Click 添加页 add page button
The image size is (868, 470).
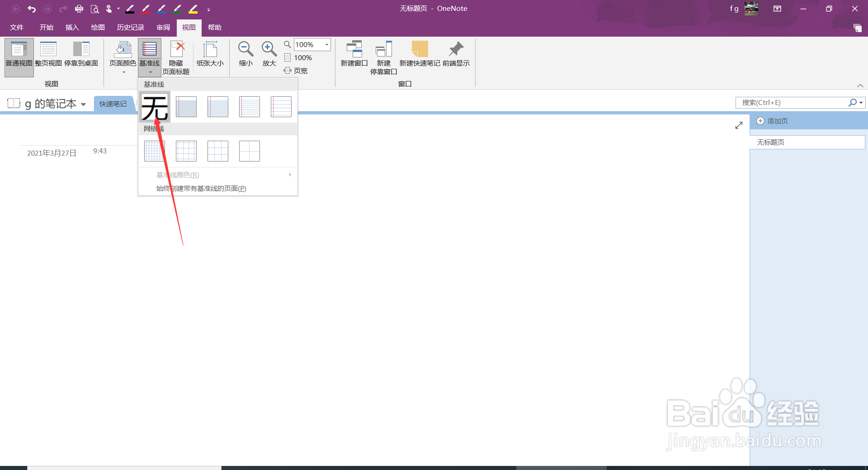(x=773, y=121)
